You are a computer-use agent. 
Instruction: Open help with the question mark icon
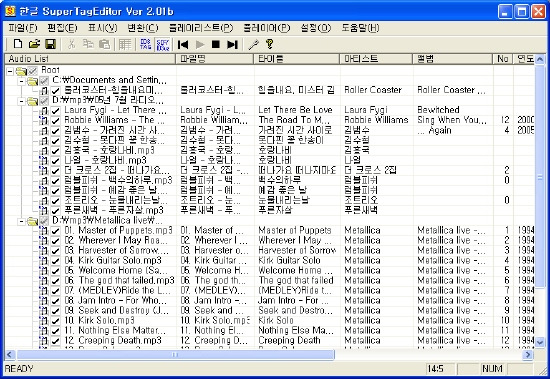click(269, 44)
